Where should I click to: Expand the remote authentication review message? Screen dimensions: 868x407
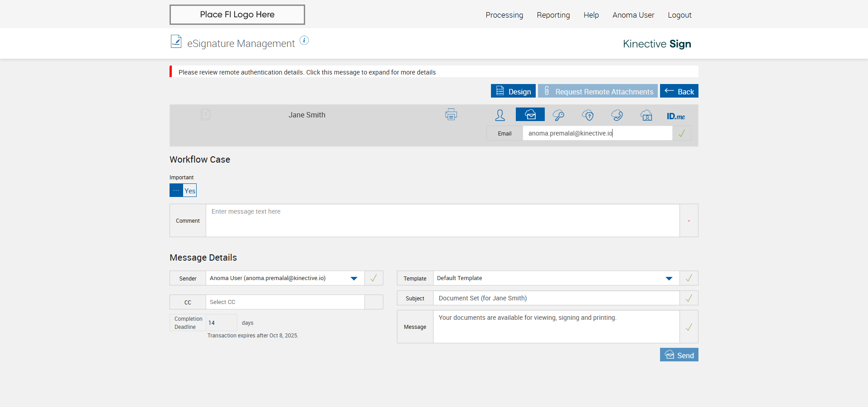click(307, 72)
